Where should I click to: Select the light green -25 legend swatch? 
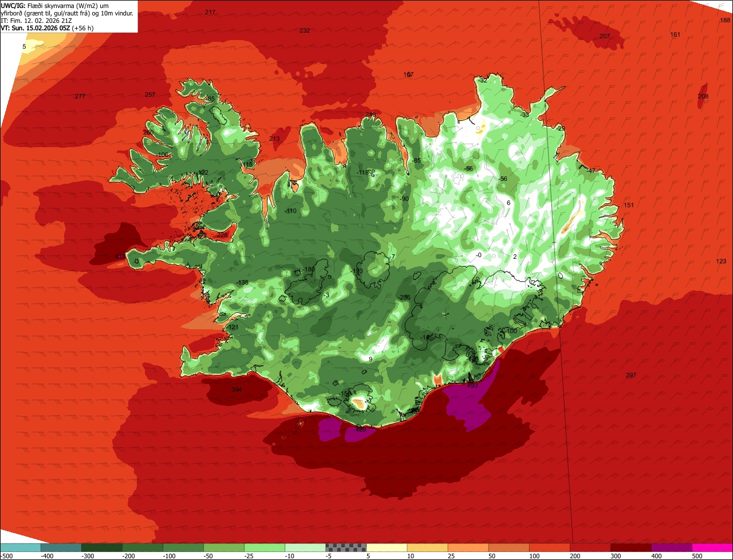pyautogui.click(x=265, y=547)
